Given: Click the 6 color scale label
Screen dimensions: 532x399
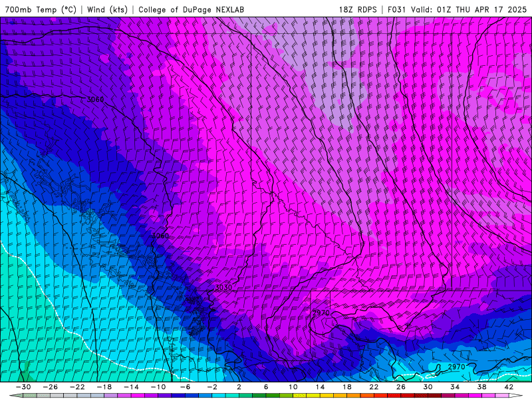Looking at the screenshot, I should pos(266,387).
